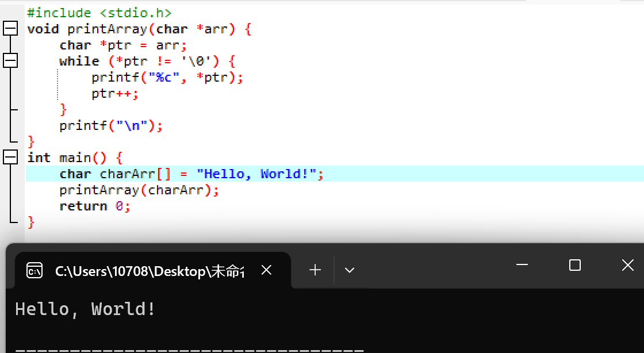This screenshot has height=353, width=644.
Task: Click the highlighted charArr[] declaration line
Action: pos(335,174)
